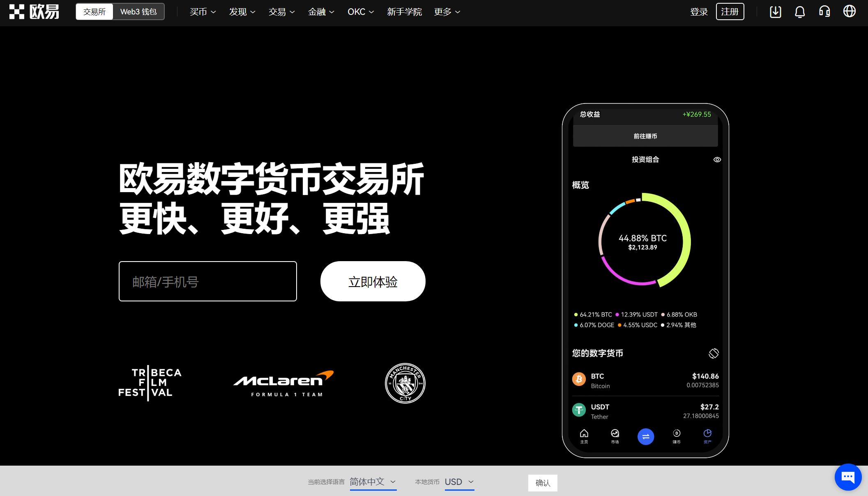This screenshot has height=496, width=868.
Task: Expand the 发现 dropdown menu
Action: click(241, 12)
